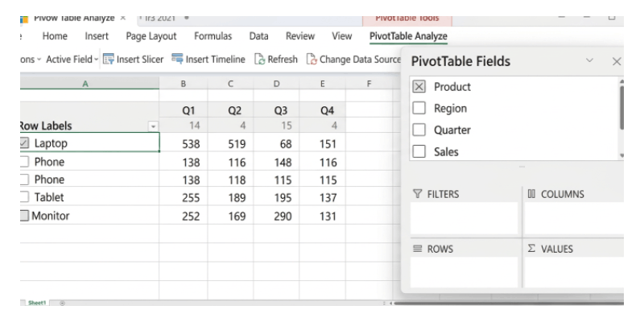
Task: Click the VALUES drop area
Action: pos(574,272)
